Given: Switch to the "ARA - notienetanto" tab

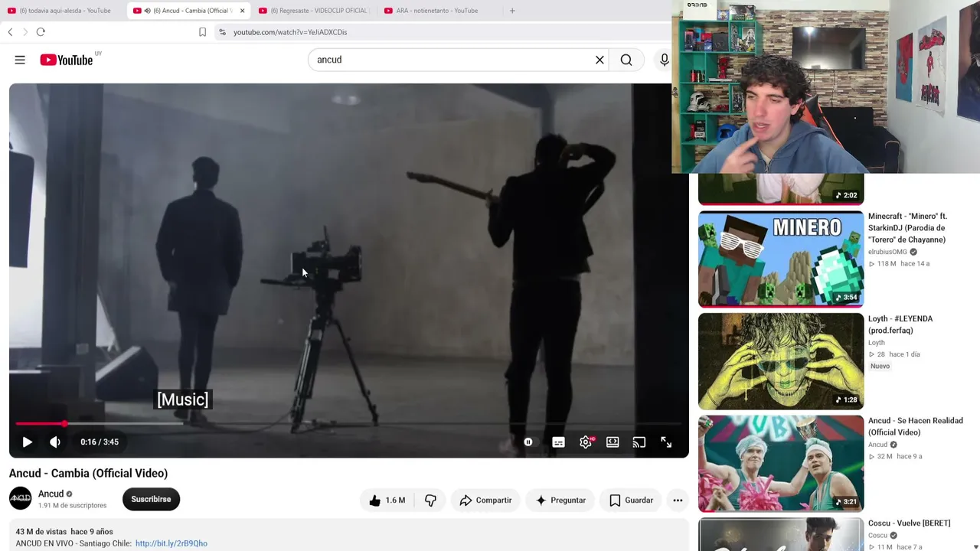Looking at the screenshot, I should coord(438,11).
